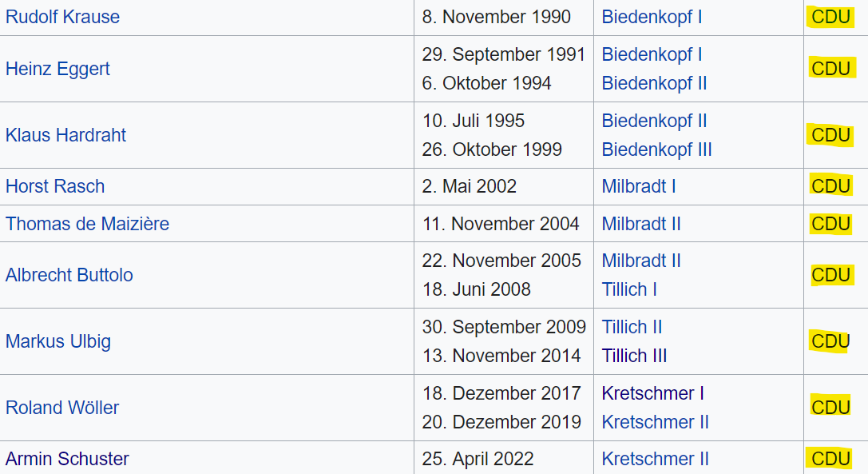Viewport: 868px width, 474px height.
Task: Follow the Tillich III link
Action: (x=634, y=356)
